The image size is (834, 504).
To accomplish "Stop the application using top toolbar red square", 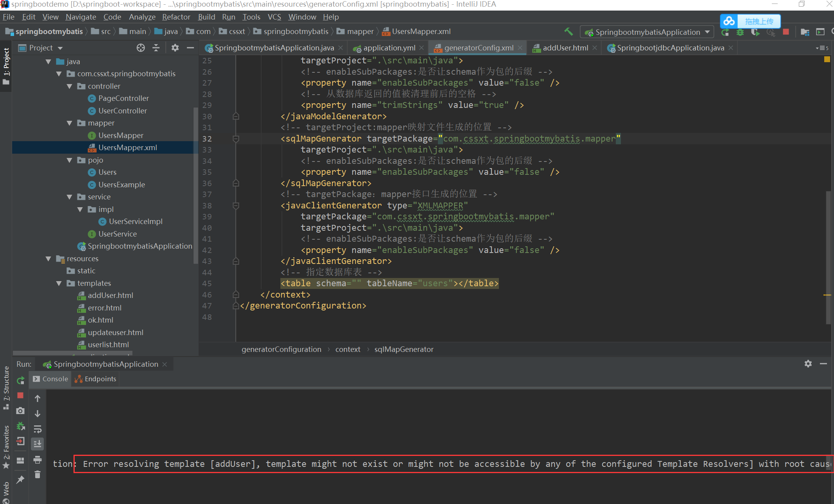I will [786, 32].
